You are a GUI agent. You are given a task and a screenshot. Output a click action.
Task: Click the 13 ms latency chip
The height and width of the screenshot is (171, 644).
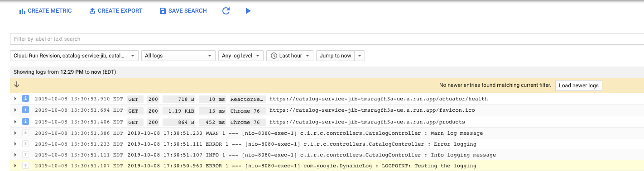pyautogui.click(x=212, y=110)
